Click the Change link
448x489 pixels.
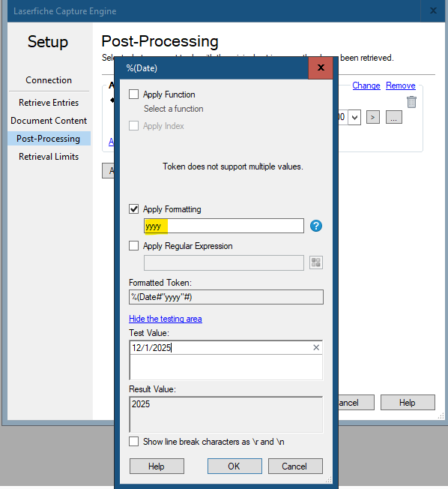[x=366, y=85]
